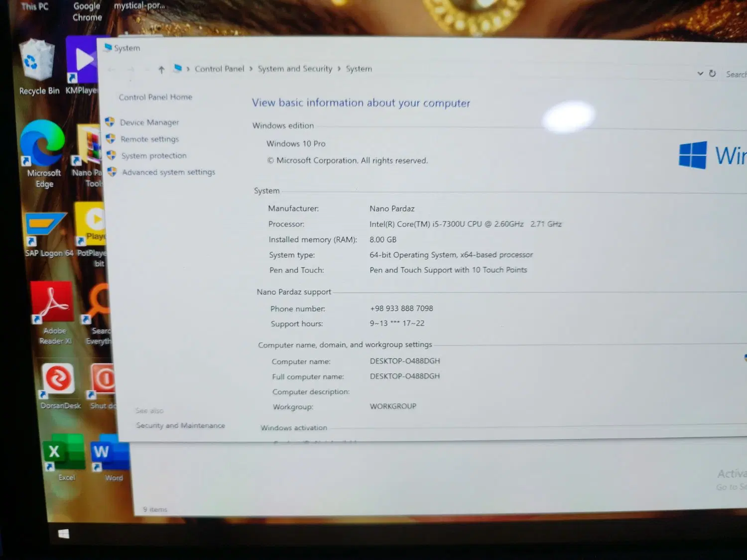Click the processor value Intel Core i5-7300U
Screen dimensions: 747x560
(466, 224)
